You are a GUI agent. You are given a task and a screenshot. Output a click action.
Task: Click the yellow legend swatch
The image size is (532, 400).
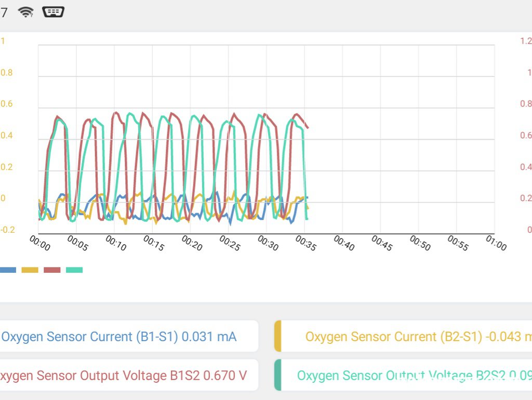point(30,270)
